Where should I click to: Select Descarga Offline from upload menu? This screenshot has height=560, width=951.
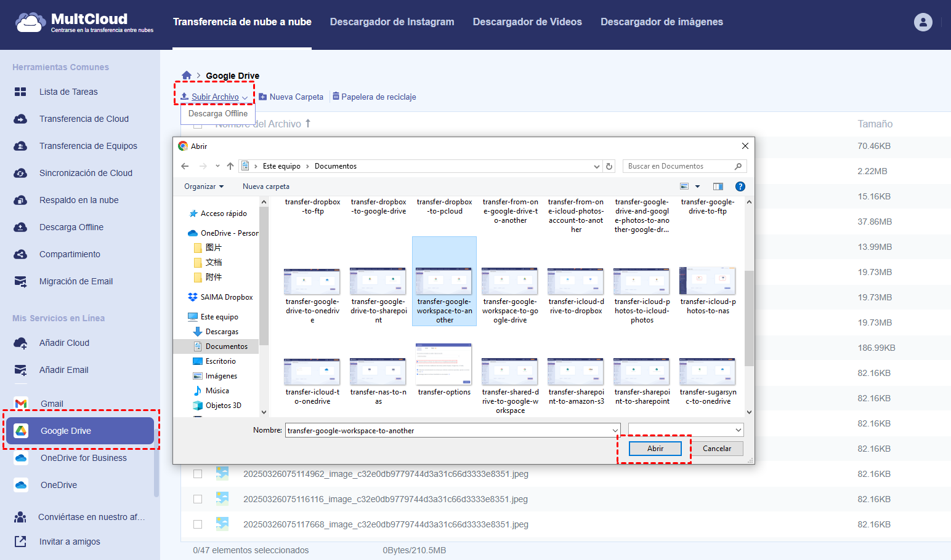(218, 114)
